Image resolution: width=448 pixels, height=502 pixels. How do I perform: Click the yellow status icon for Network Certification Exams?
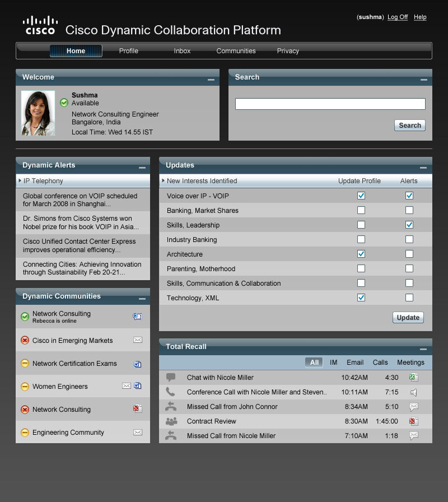(25, 364)
